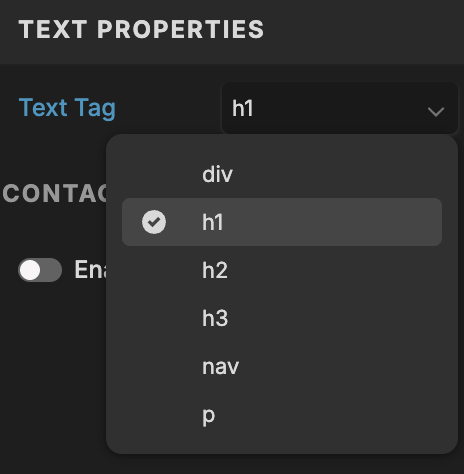Click the partially hidden Ena toggle label
The image size is (464, 474).
click(90, 270)
